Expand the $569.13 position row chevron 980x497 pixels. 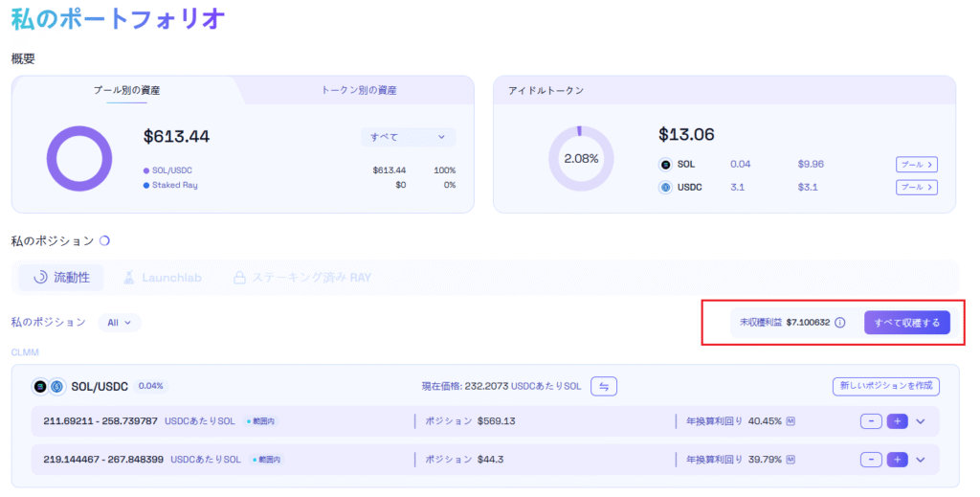(922, 420)
